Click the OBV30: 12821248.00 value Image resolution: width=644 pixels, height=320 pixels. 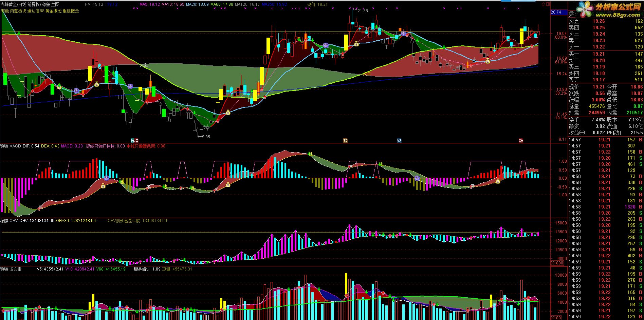click(x=76, y=221)
